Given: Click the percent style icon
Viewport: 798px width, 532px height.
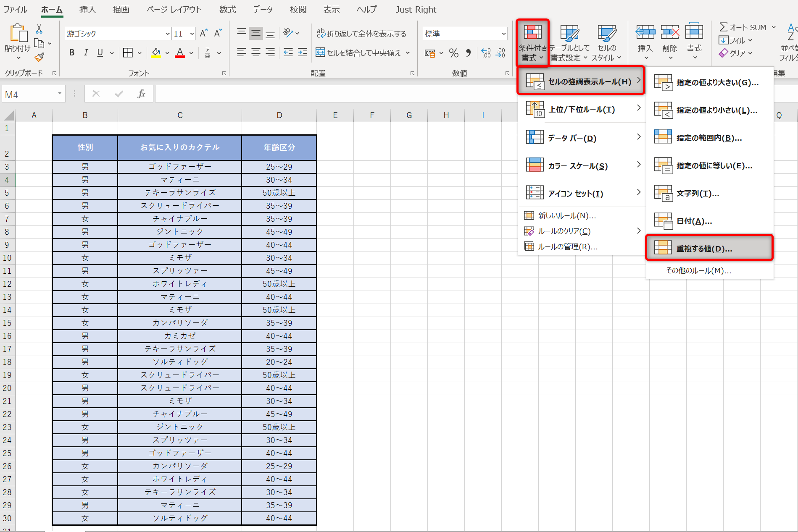Looking at the screenshot, I should click(453, 53).
